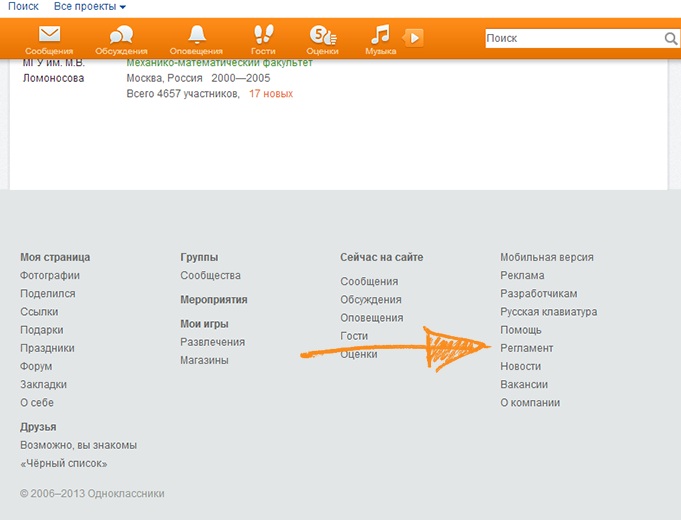Expand the Все проекты dropdown
Viewport: 681px width, 520px height.
[96, 6]
